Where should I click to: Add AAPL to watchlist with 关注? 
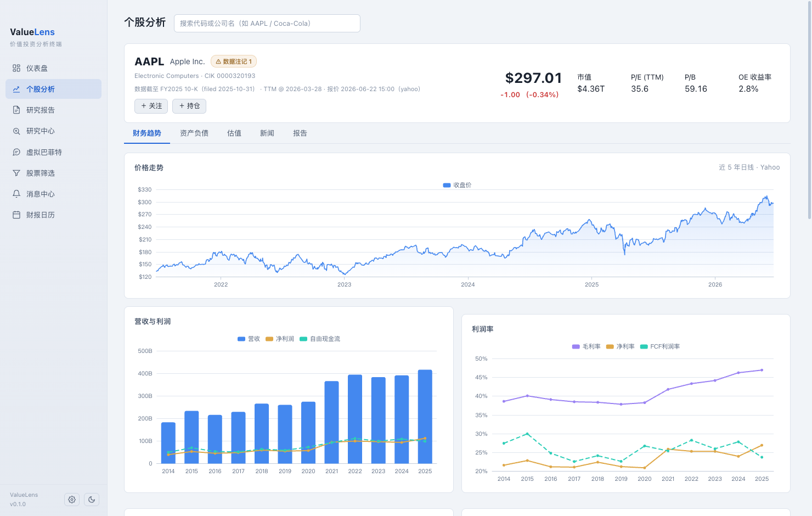[151, 106]
